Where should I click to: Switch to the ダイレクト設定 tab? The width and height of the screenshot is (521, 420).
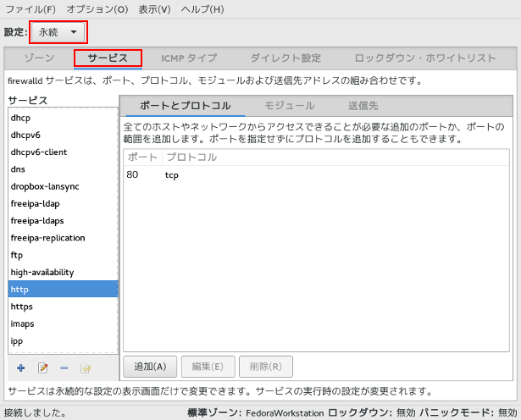[x=285, y=58]
